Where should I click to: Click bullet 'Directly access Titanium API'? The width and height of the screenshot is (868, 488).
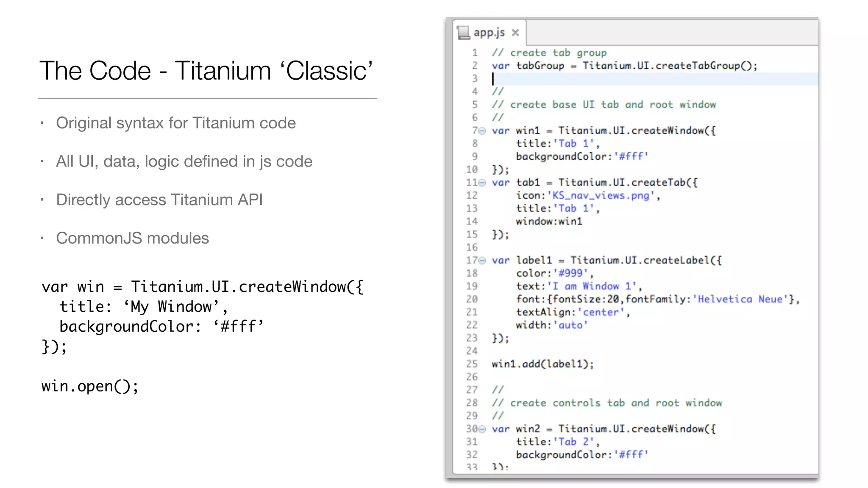point(159,200)
